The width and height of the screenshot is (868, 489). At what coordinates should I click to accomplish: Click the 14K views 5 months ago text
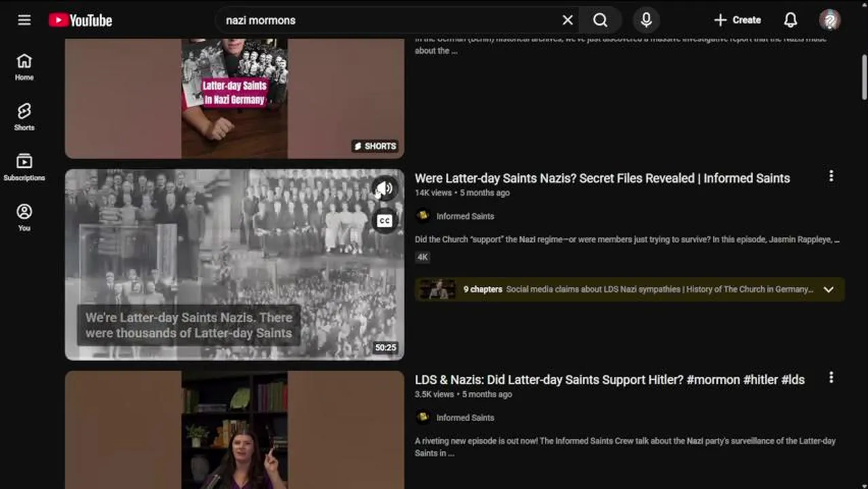462,193
